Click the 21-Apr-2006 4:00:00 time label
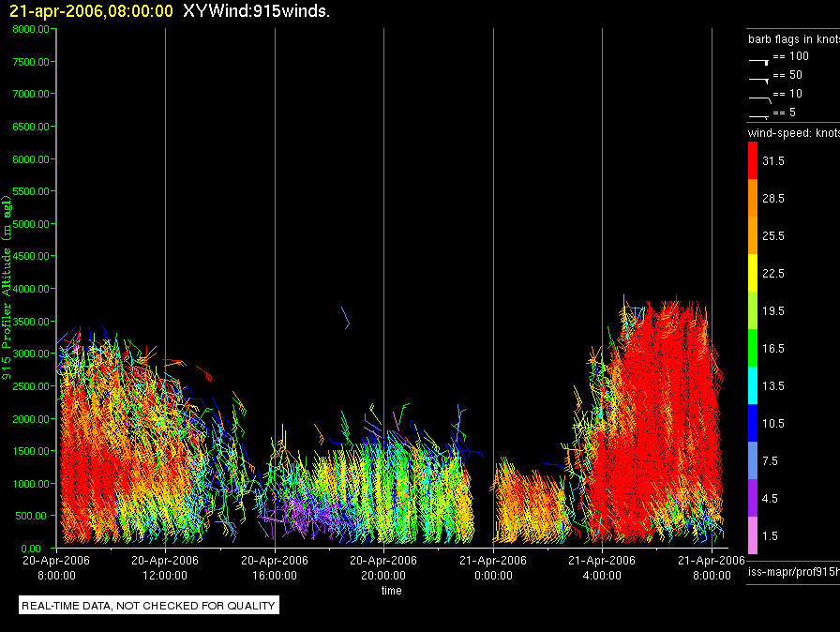 pyautogui.click(x=602, y=567)
